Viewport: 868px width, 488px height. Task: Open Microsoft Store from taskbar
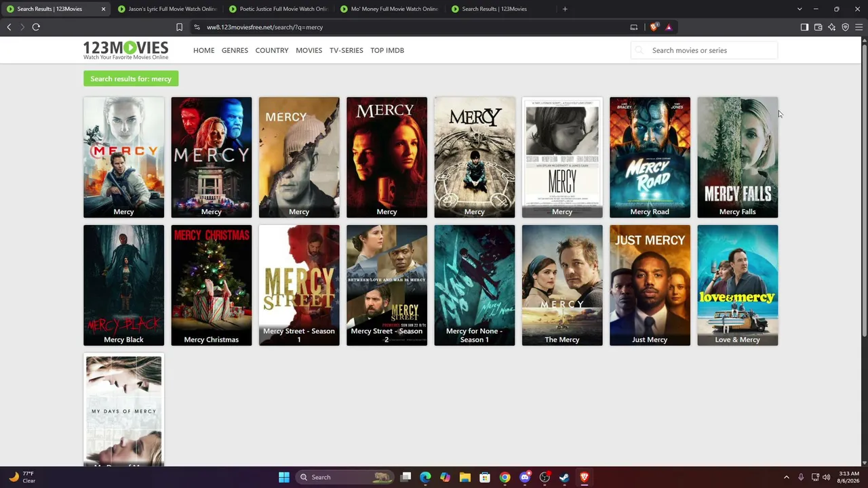(485, 477)
